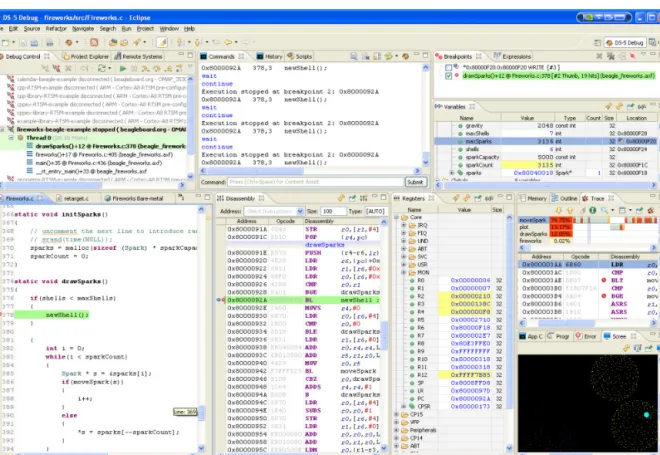Click the orange RSS-style icon in main toolbar
The height and width of the screenshot is (455, 660).
94,43
